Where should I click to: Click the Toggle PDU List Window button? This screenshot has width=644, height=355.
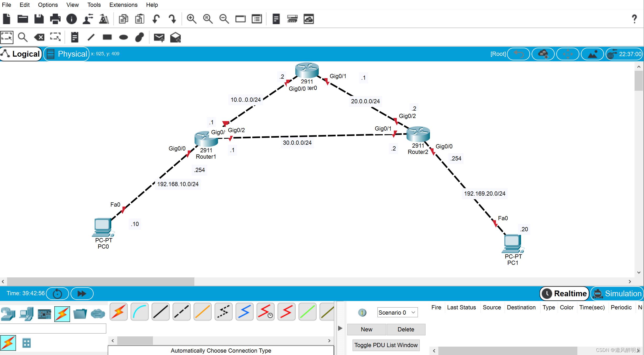(386, 345)
